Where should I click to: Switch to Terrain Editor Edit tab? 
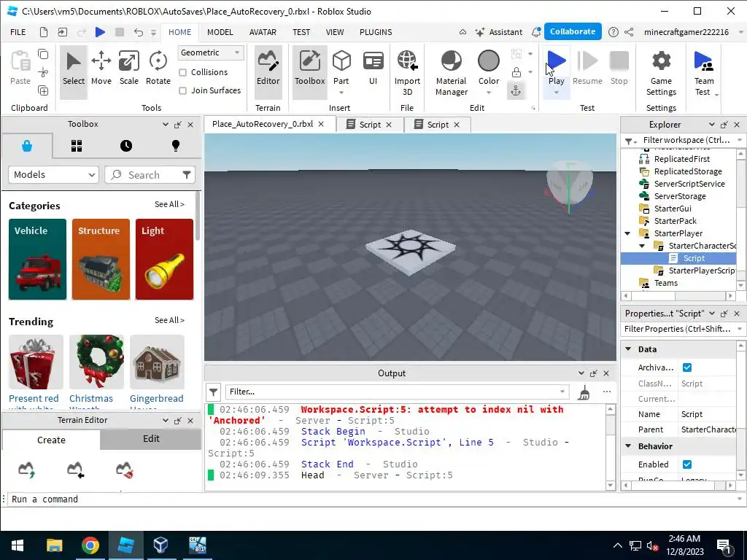151,438
